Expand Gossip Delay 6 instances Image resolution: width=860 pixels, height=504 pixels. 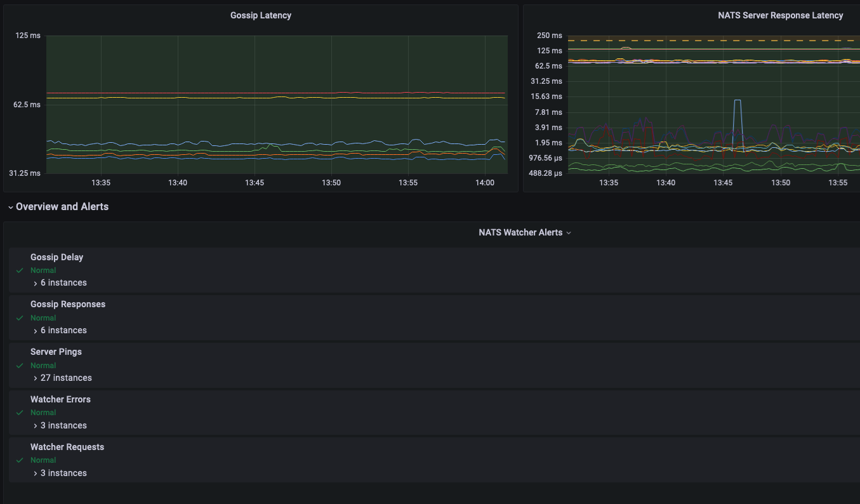pos(60,282)
